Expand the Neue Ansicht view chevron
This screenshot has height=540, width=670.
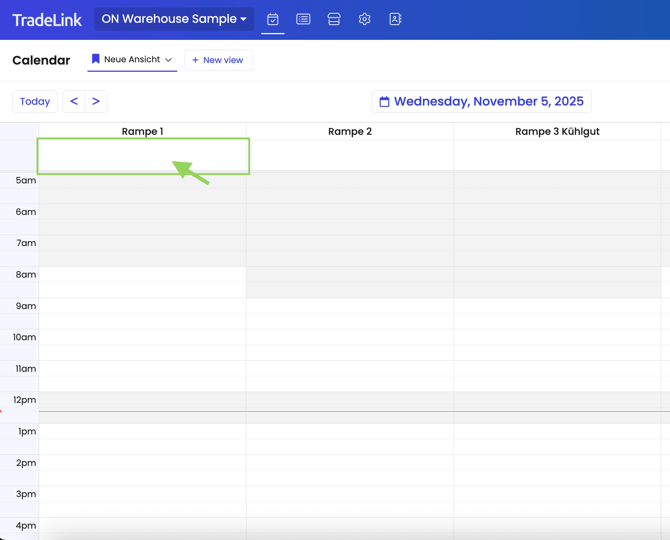[x=168, y=60]
